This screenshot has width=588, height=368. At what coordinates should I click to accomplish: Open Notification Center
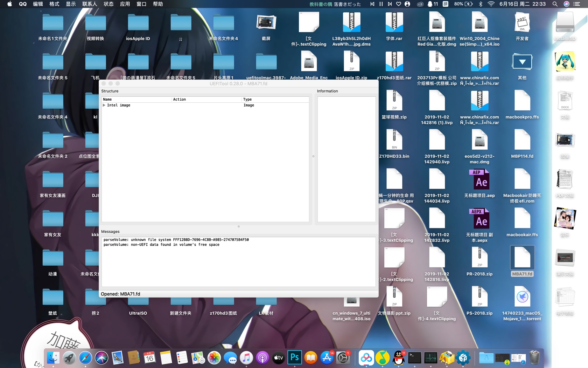tap(577, 4)
